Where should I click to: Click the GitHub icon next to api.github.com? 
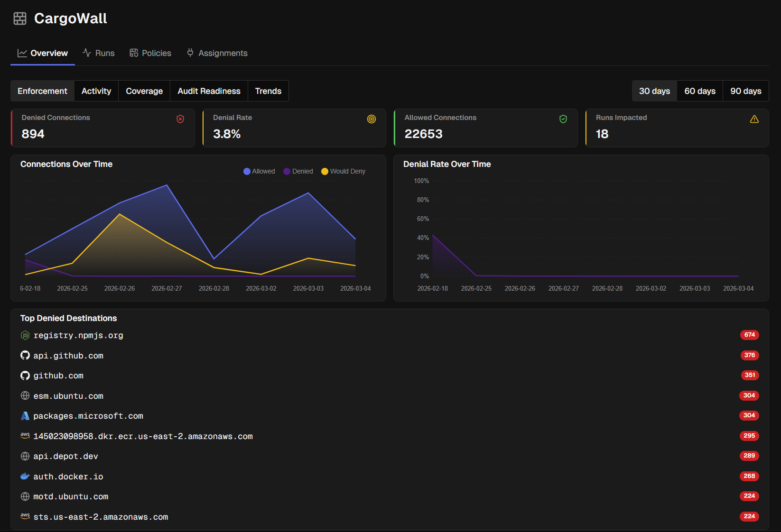(x=25, y=355)
